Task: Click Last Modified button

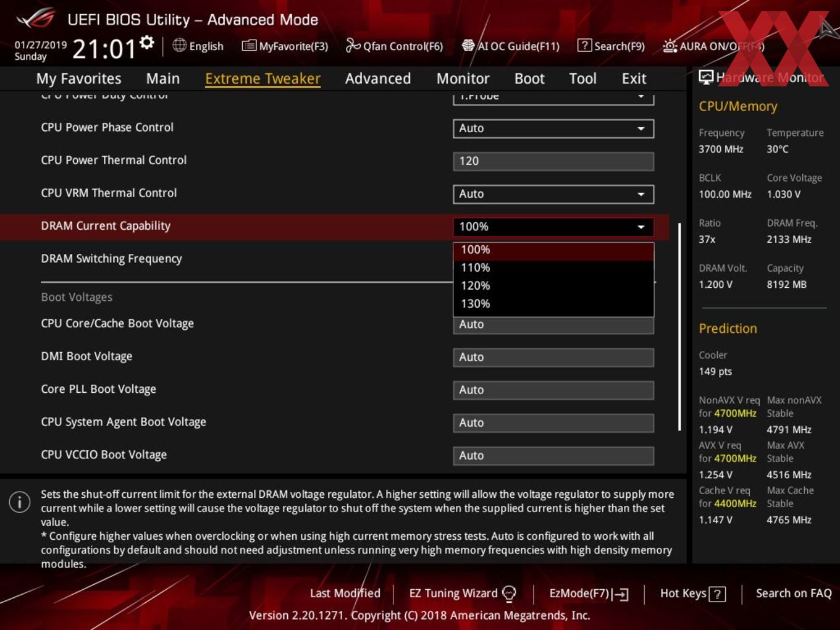Action: pyautogui.click(x=345, y=594)
